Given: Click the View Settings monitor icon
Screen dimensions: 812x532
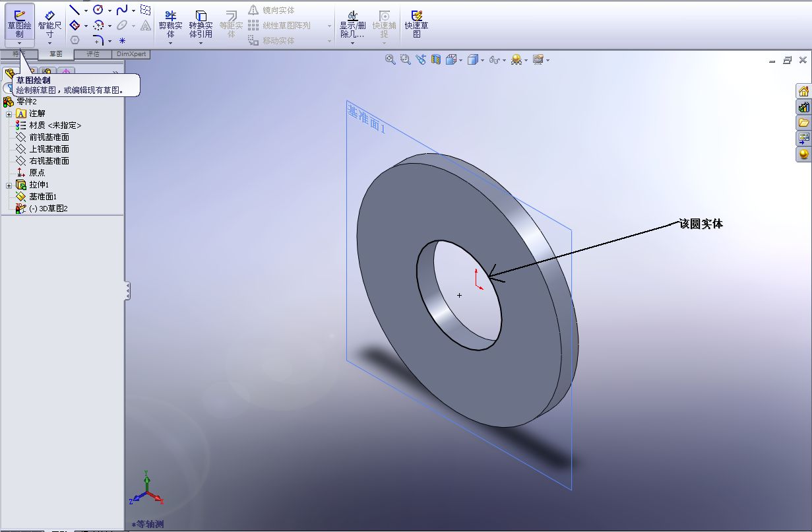Looking at the screenshot, I should 538,59.
